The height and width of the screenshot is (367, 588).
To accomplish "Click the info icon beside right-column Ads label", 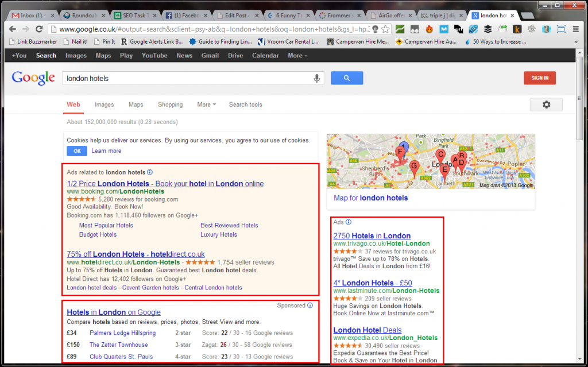I will tap(349, 222).
